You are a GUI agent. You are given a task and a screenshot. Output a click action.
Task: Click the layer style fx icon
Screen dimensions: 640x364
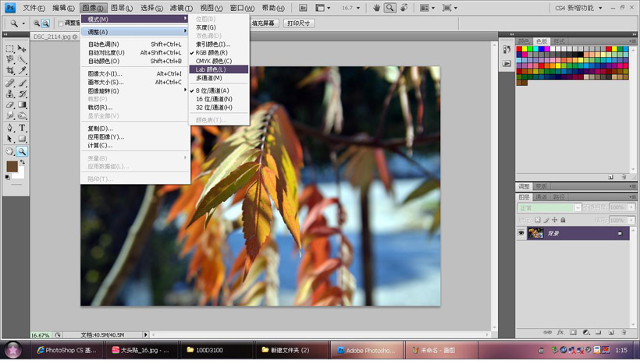(x=560, y=332)
